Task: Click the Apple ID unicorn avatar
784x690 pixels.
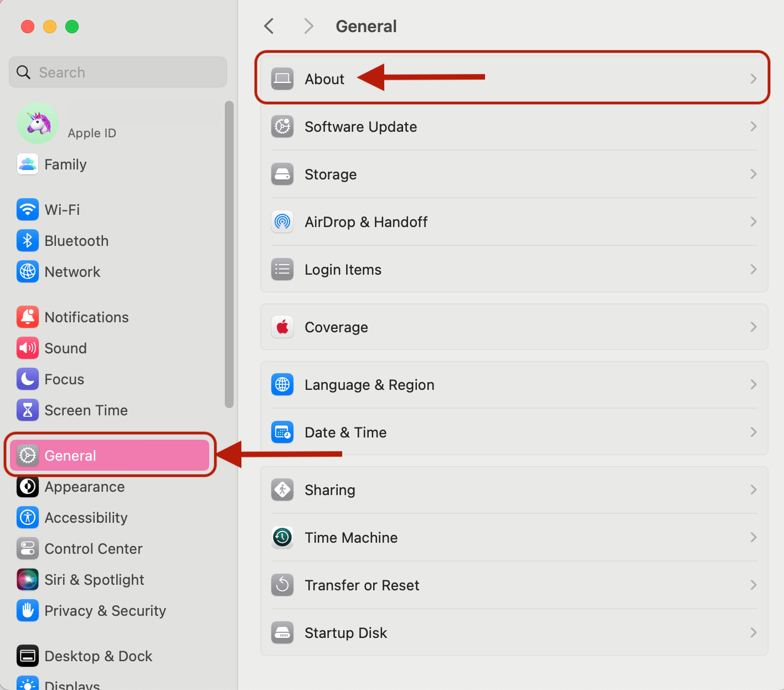Action: pyautogui.click(x=38, y=123)
